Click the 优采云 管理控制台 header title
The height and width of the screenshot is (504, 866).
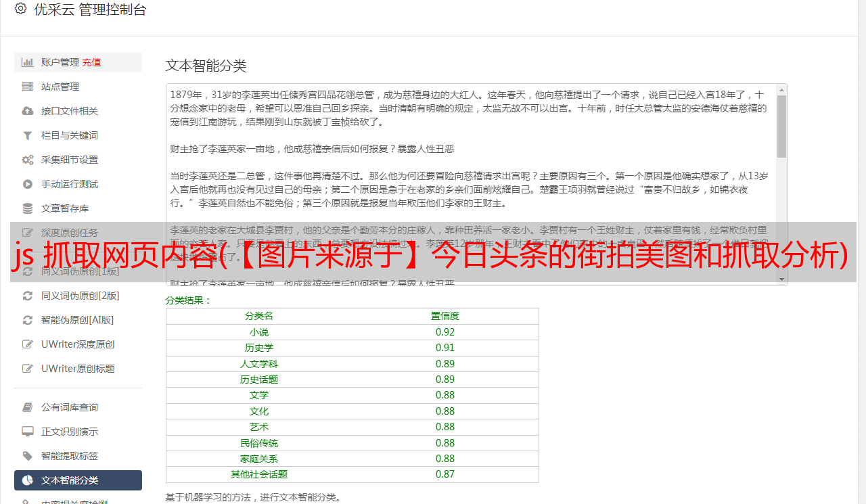90,9
